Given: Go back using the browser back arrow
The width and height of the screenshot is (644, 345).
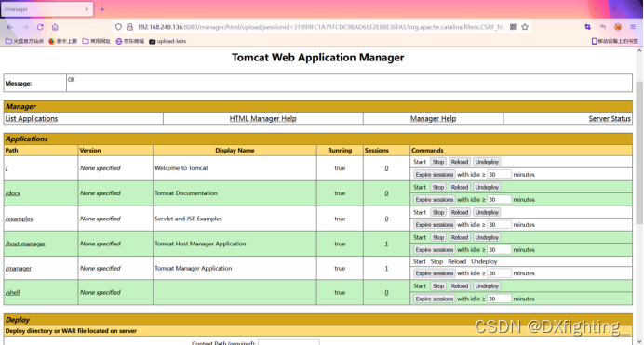Looking at the screenshot, I should [10, 27].
